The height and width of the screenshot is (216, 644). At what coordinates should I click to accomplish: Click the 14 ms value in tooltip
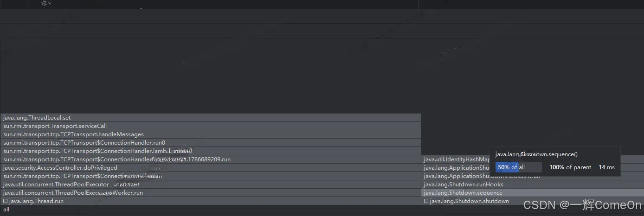tap(606, 167)
